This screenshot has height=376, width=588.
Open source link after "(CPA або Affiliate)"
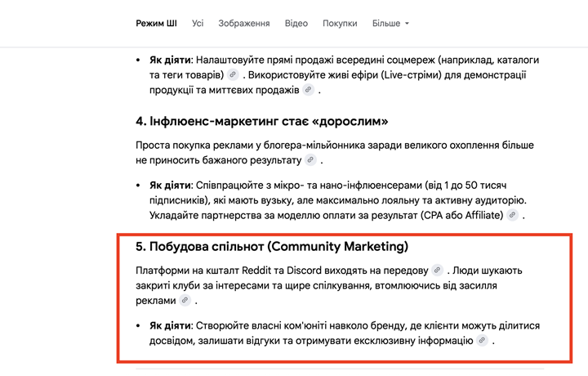(x=512, y=215)
